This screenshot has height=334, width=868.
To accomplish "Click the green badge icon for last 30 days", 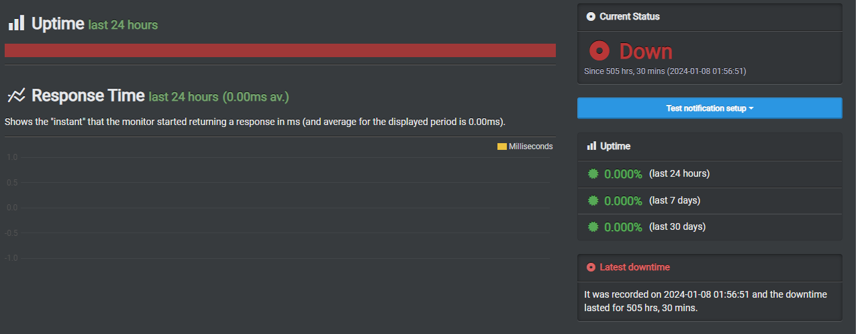I will point(593,227).
